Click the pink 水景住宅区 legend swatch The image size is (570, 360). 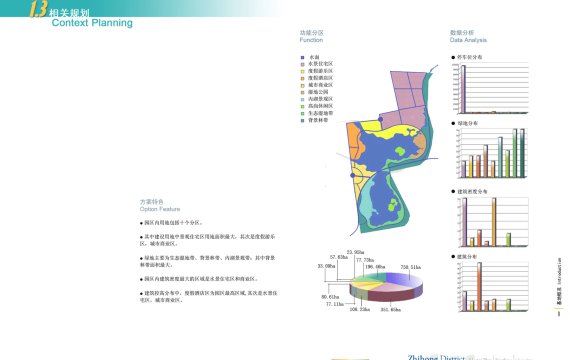[x=302, y=64]
